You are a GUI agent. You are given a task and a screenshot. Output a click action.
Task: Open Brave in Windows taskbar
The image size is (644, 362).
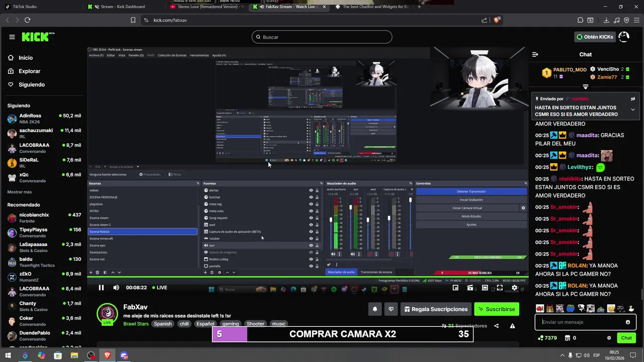pyautogui.click(x=107, y=355)
